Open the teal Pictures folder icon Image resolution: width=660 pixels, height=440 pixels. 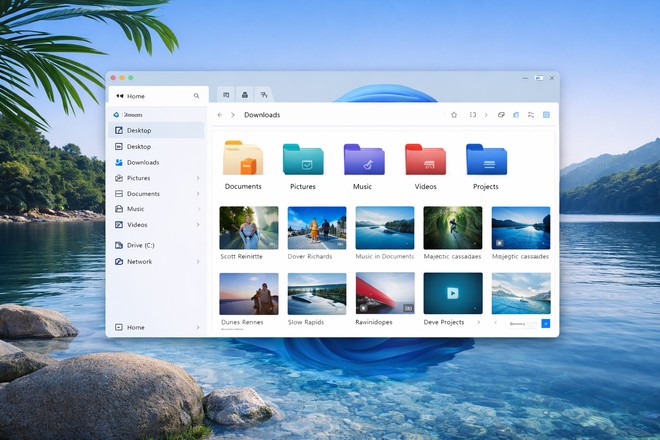(x=303, y=161)
